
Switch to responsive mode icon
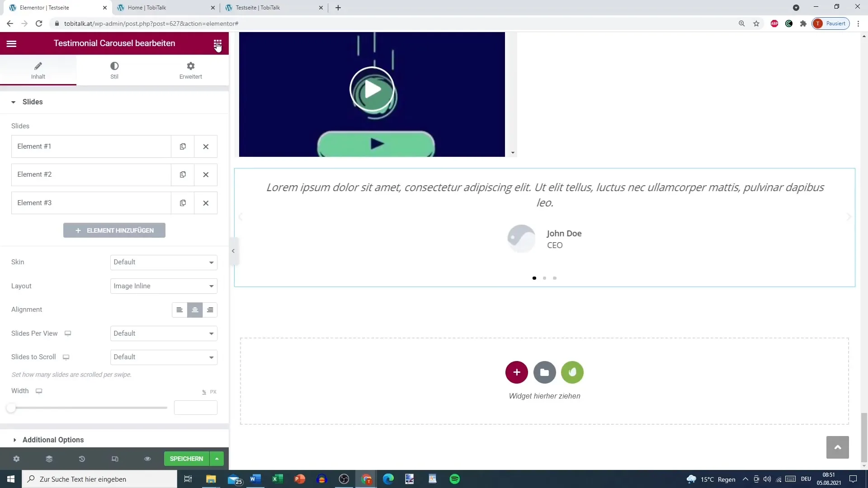[x=115, y=459]
